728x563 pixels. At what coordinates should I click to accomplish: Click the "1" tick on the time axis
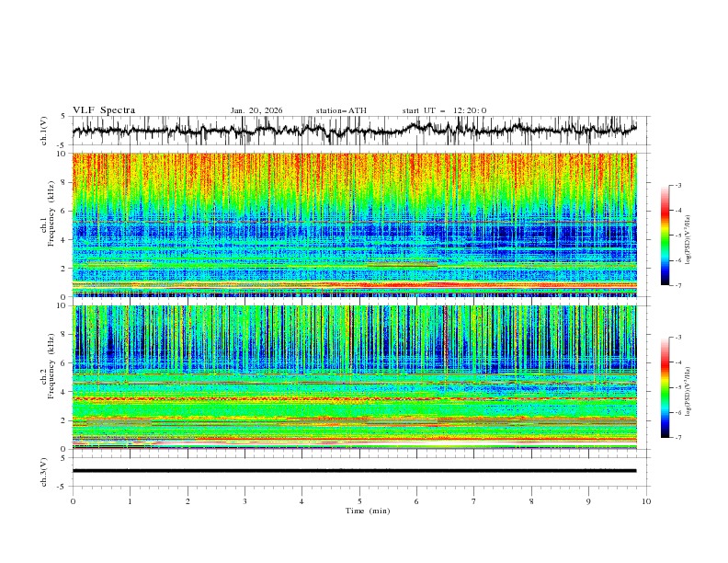pos(130,501)
